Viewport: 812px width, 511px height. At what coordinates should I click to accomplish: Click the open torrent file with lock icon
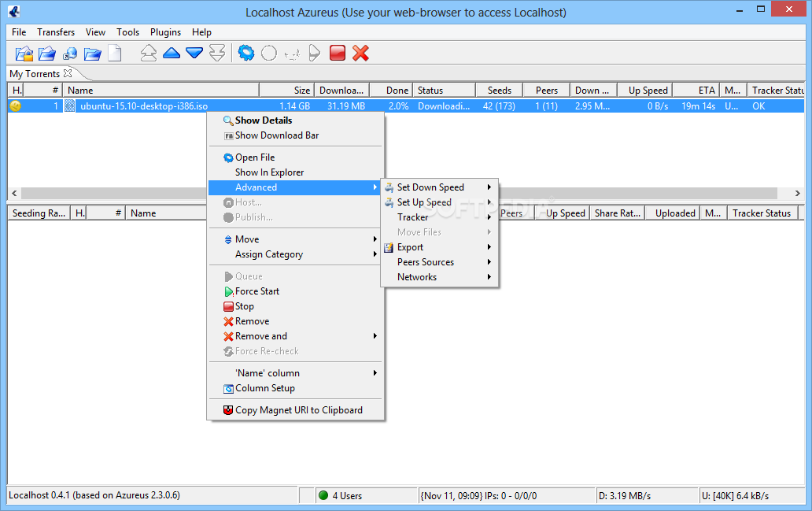pos(24,54)
